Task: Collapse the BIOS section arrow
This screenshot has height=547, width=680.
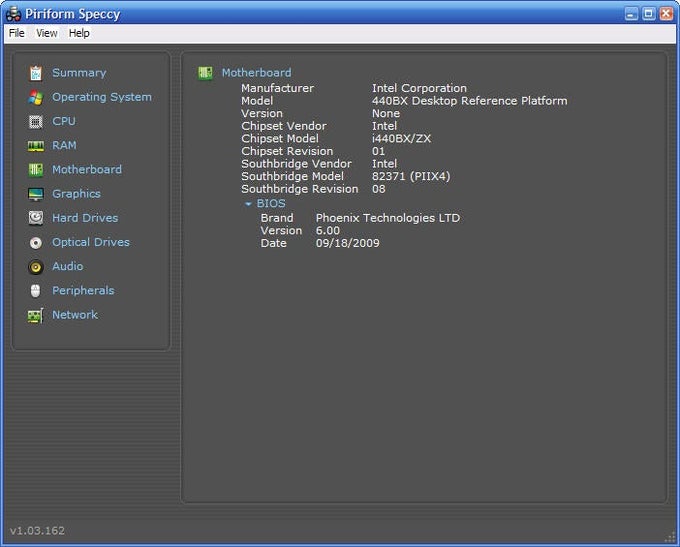Action: tap(248, 204)
